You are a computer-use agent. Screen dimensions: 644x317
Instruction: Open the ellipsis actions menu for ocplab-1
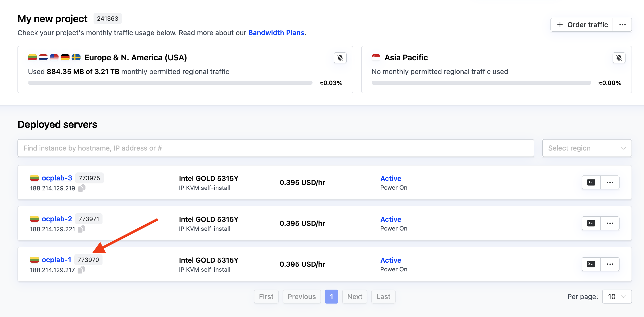point(610,264)
